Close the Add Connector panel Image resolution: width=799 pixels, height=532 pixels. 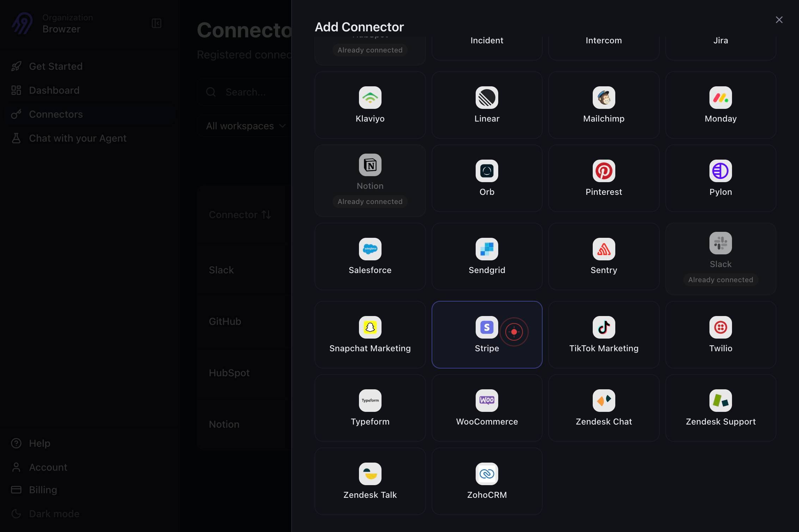[779, 20]
